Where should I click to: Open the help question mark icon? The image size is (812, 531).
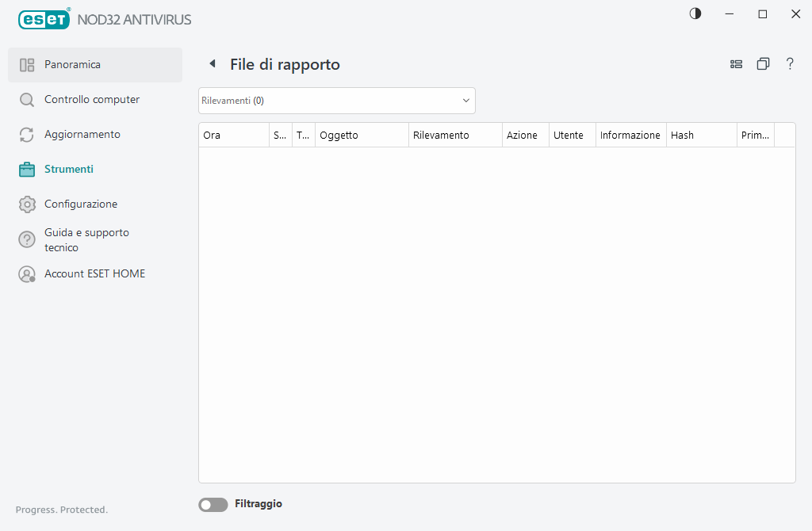pos(790,64)
